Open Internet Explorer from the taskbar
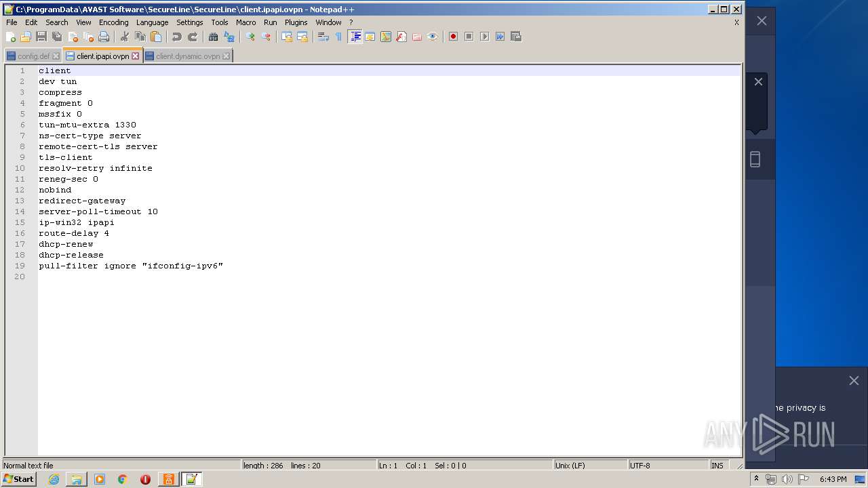 coord(54,479)
